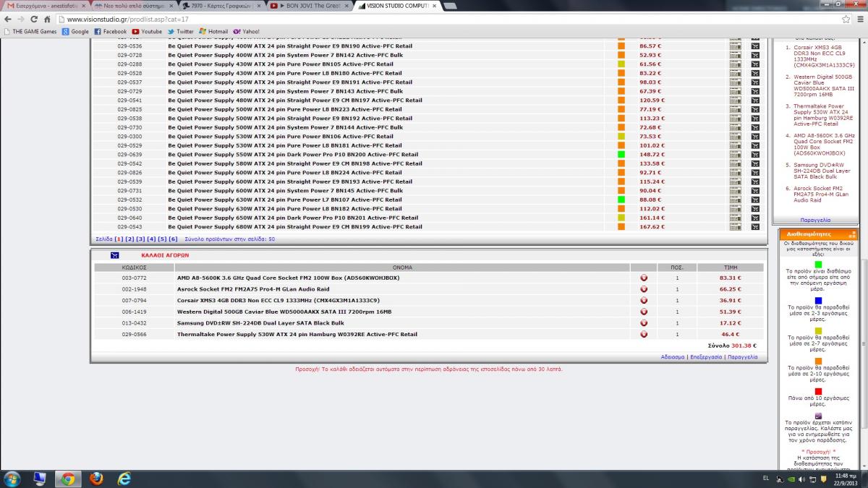Switch to the VISION STUDIO COMPUTERS tab

396,6
